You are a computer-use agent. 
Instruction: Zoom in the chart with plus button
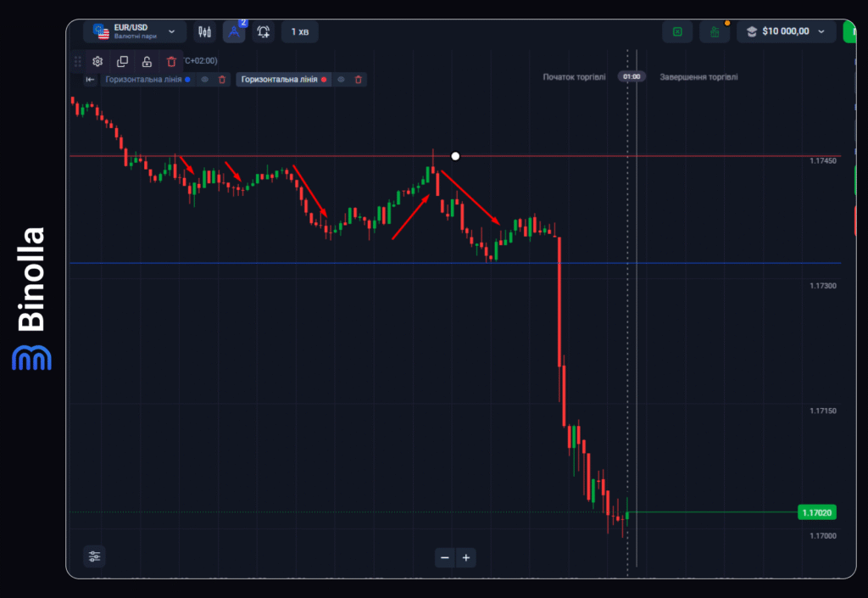click(466, 558)
